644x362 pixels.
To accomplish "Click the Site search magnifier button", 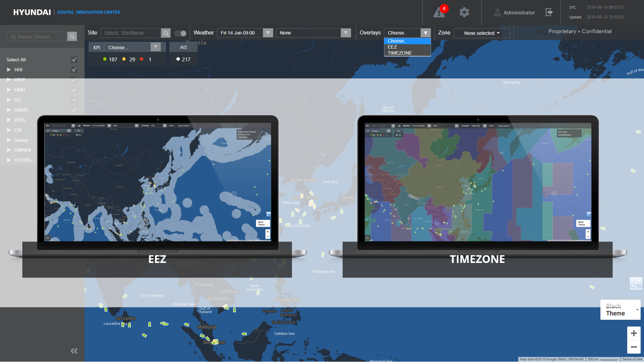I will pos(166,33).
